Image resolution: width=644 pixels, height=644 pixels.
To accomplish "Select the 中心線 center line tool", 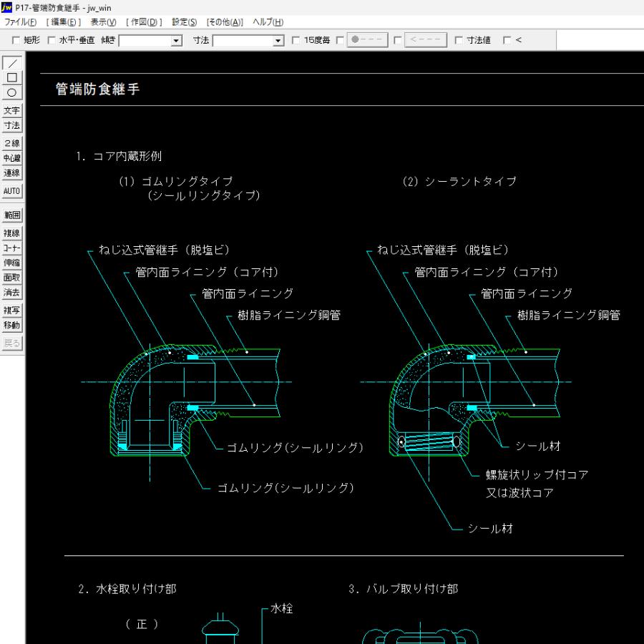I will coord(12,157).
